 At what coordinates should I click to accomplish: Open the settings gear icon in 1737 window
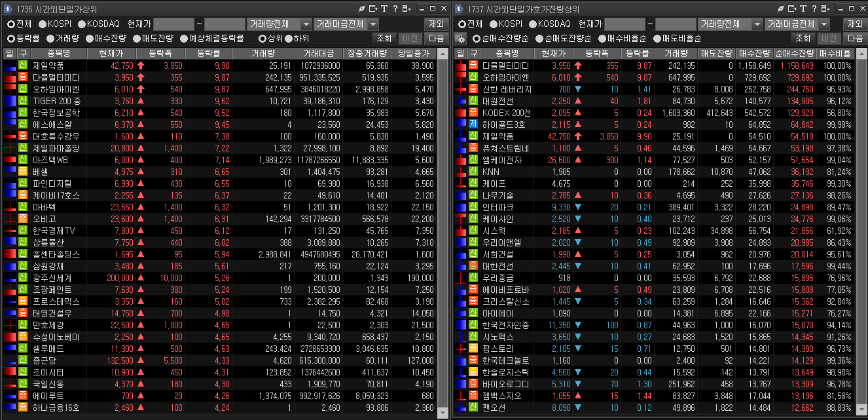pyautogui.click(x=460, y=39)
